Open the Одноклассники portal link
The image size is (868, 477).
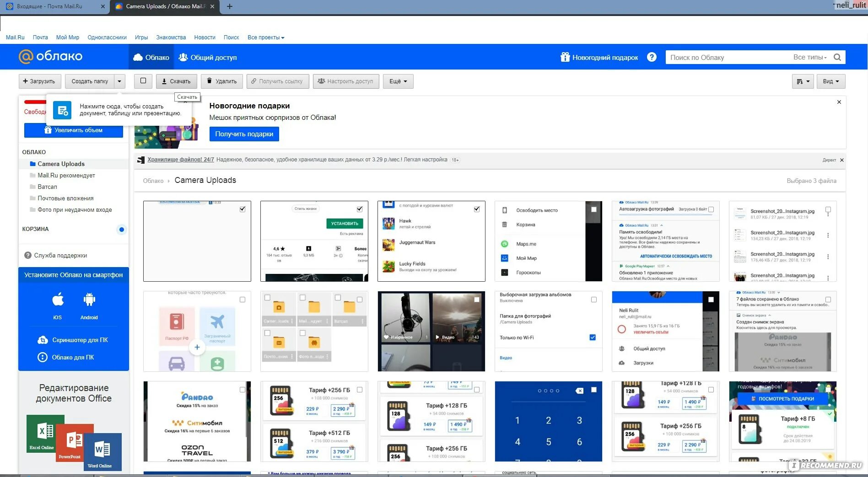click(107, 38)
